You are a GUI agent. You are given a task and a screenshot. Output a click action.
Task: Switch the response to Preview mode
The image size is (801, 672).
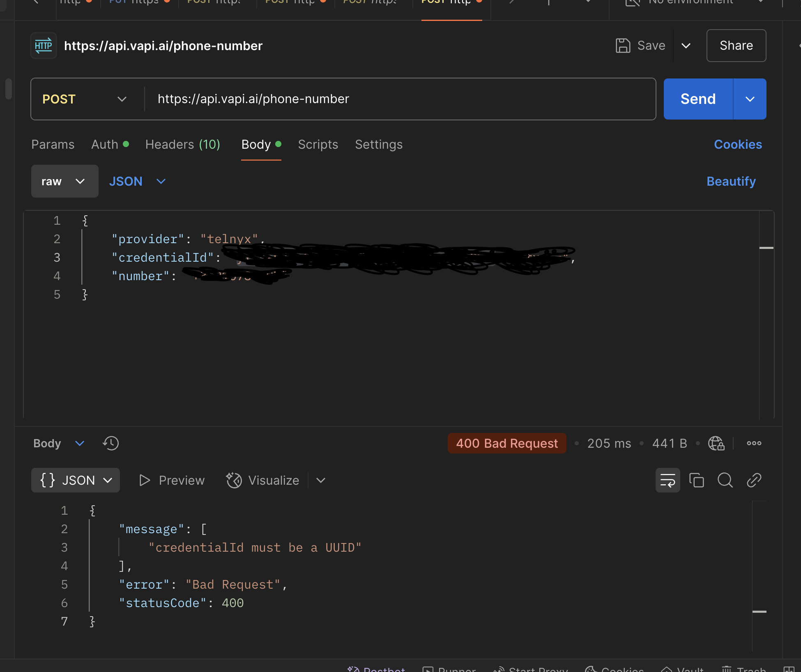point(172,480)
